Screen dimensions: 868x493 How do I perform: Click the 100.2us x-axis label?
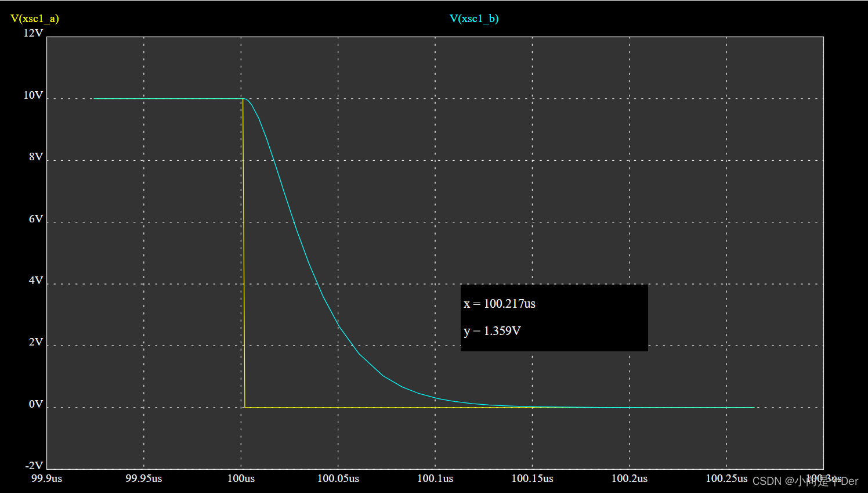click(x=630, y=478)
